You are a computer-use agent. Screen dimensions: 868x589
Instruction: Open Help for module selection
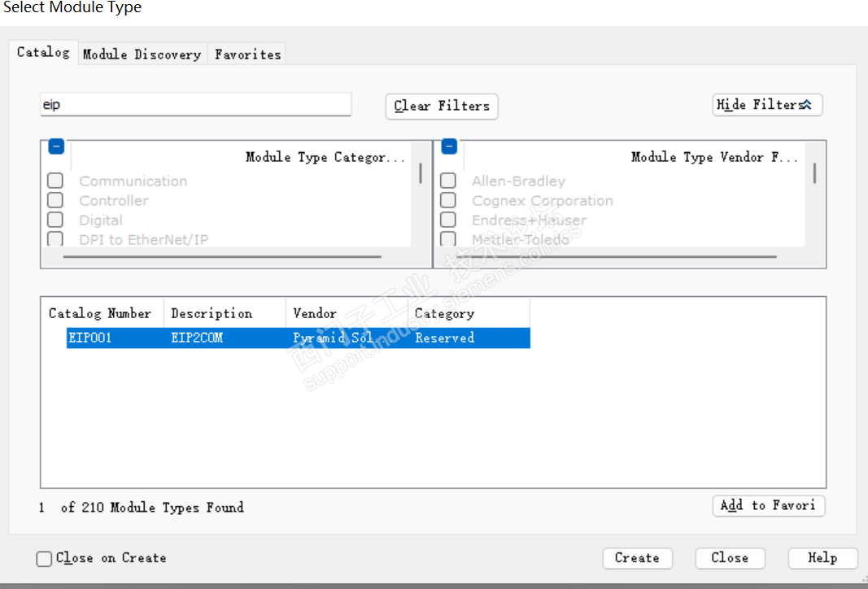(x=822, y=558)
